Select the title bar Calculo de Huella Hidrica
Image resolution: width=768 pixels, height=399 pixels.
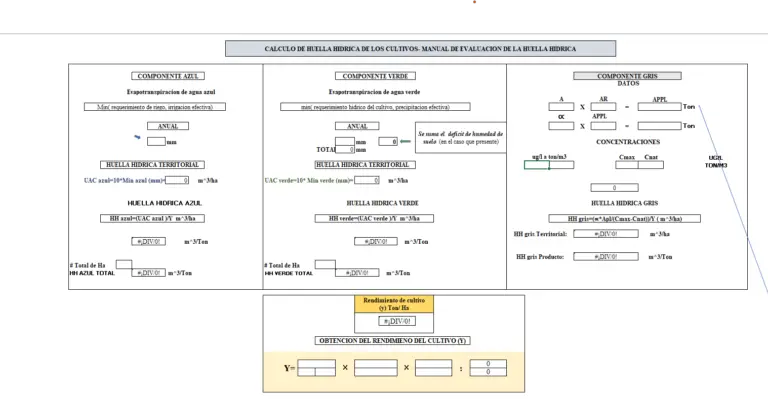420,48
